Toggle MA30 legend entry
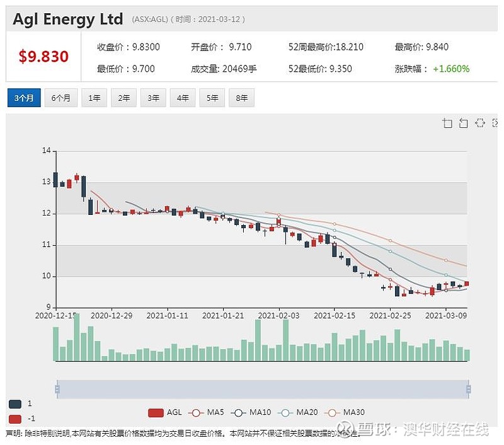The height and width of the screenshot is (445, 504). click(x=345, y=412)
